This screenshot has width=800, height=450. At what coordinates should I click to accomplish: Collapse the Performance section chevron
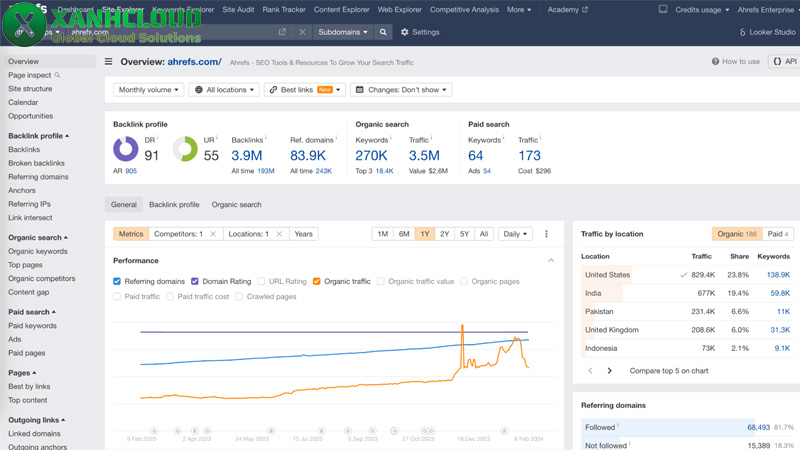551,261
